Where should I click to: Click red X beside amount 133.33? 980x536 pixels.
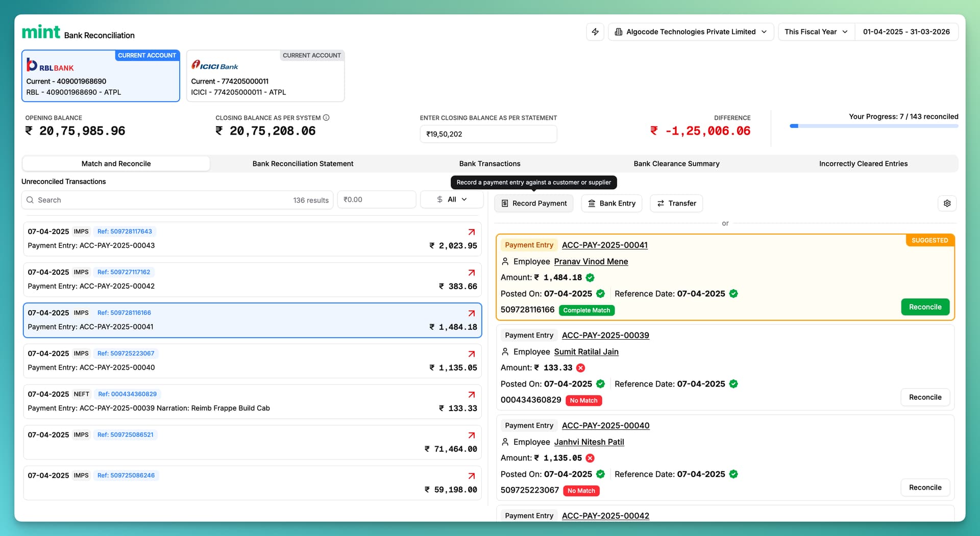point(580,368)
